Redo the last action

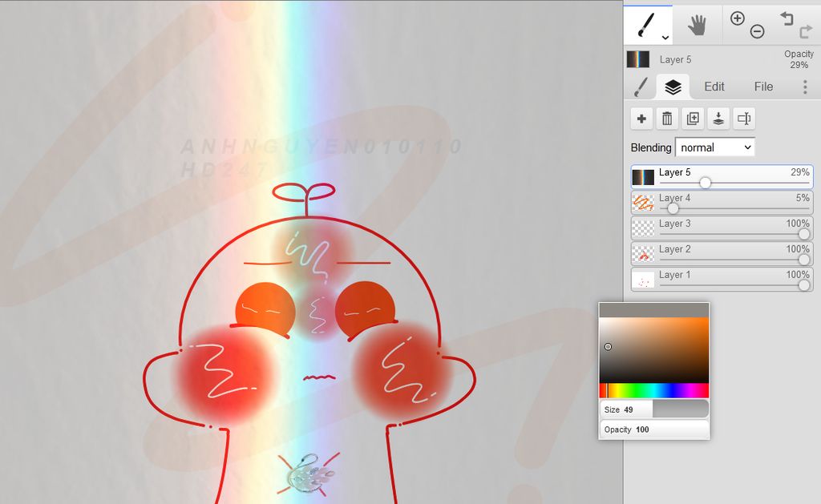(x=805, y=32)
